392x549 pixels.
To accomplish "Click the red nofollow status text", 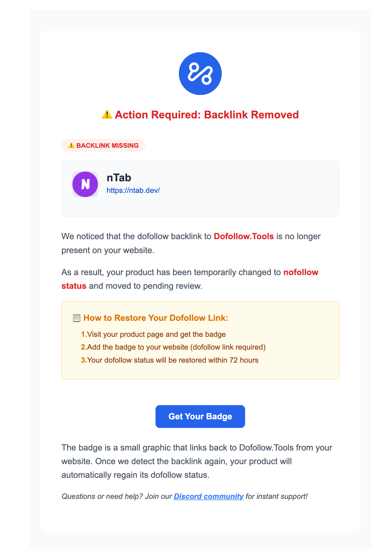I will tap(301, 272).
